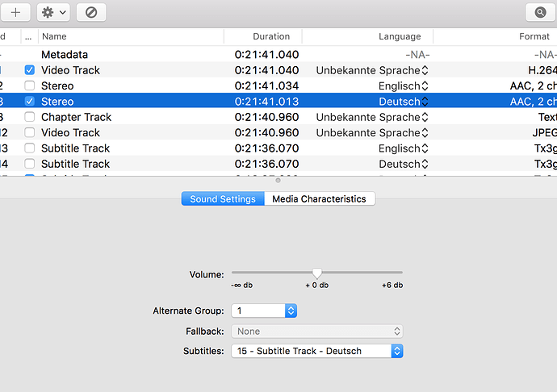Open the Subtitles dropdown showing Deutsch
Viewport: 557px width, 392px height.
(x=396, y=351)
